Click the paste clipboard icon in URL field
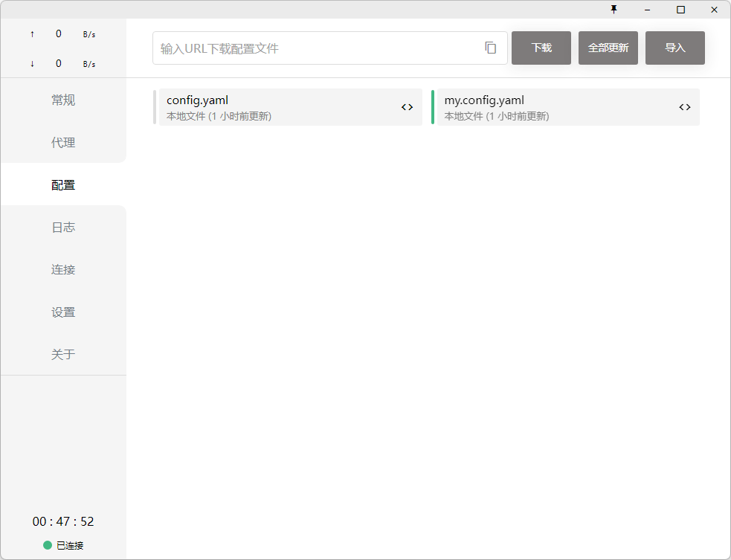The image size is (731, 560). 490,48
